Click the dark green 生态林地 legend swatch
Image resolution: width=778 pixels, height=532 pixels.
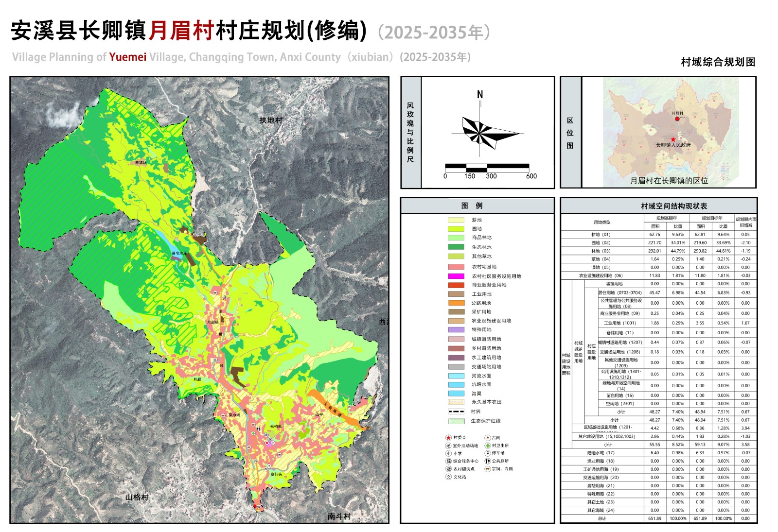coord(456,247)
